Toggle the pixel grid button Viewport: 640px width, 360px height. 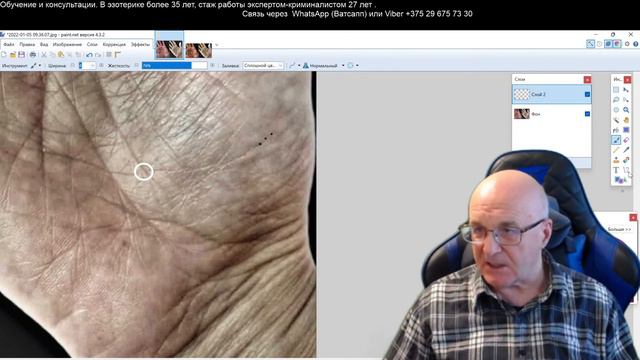pyautogui.click(x=108, y=54)
